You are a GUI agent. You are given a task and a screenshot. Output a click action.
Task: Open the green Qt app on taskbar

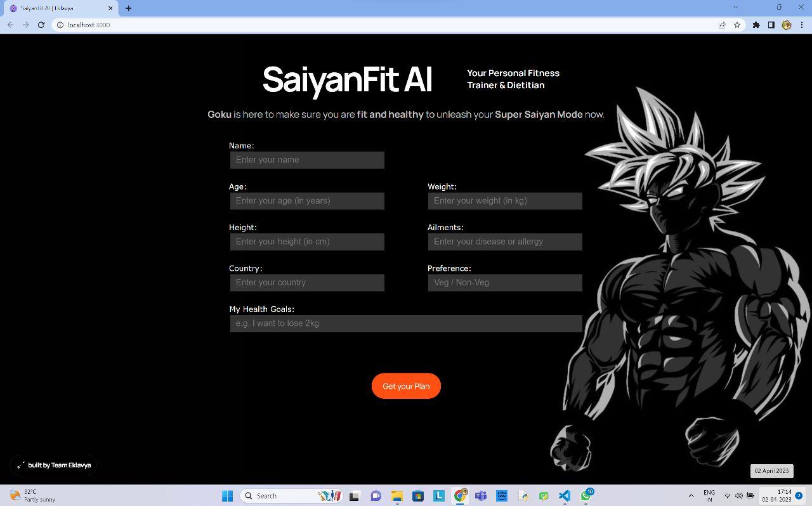coord(544,496)
